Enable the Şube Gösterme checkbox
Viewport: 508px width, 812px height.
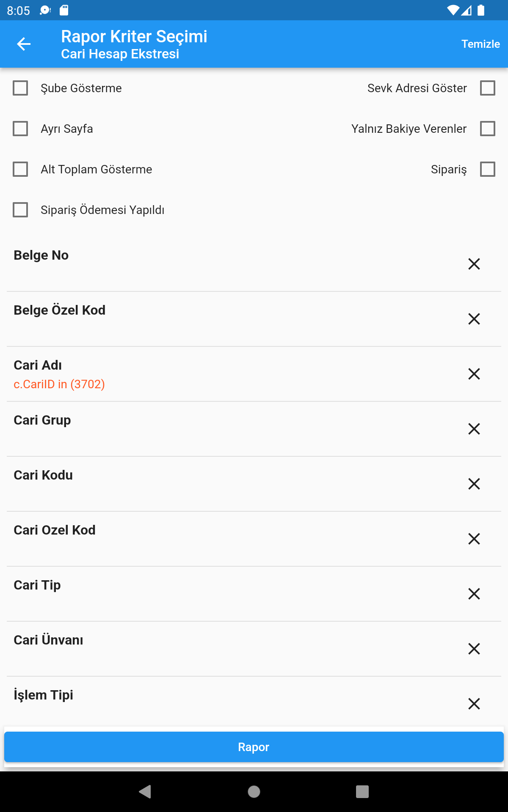(20, 88)
